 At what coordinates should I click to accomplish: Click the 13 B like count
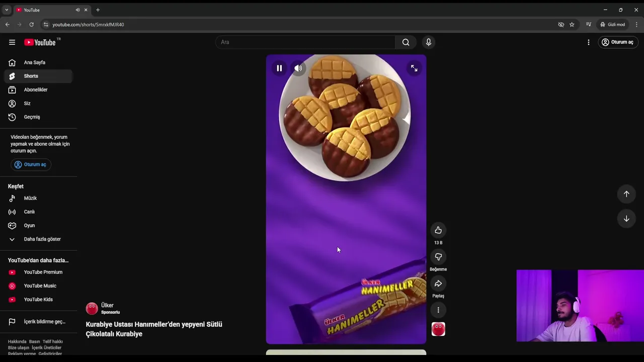pyautogui.click(x=438, y=243)
